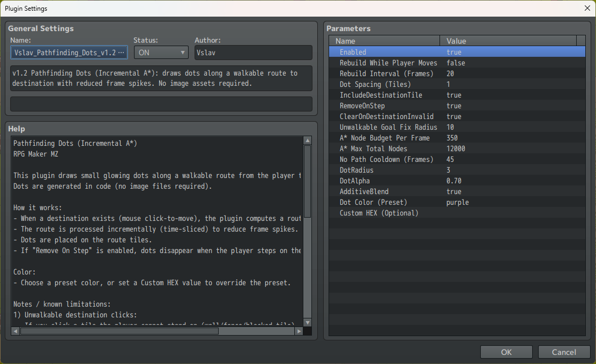Click the Author field showing Vslav

point(253,53)
